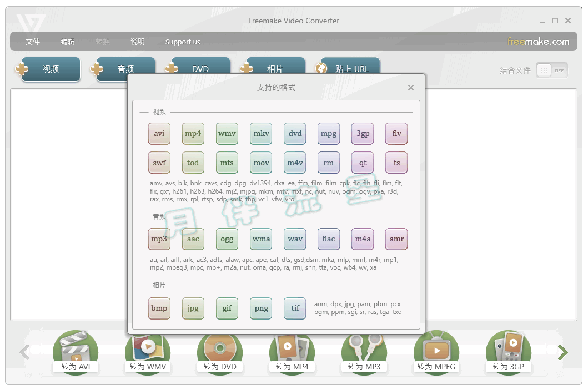Click the mp3 audio format badge
The image size is (588, 390).
[x=159, y=239]
